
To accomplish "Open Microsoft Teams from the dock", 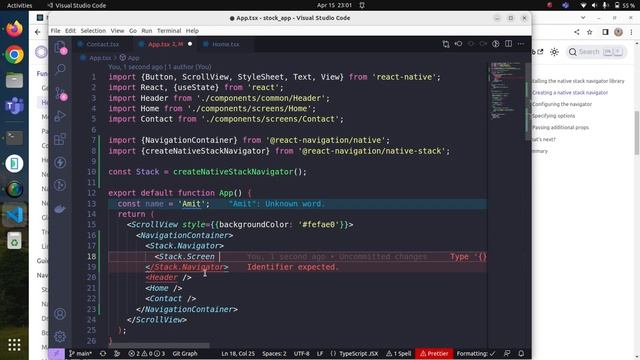I will pos(14,107).
